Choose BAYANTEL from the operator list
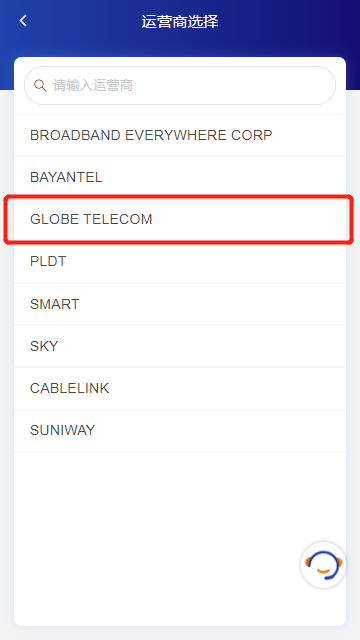This screenshot has width=360, height=640. (x=180, y=177)
